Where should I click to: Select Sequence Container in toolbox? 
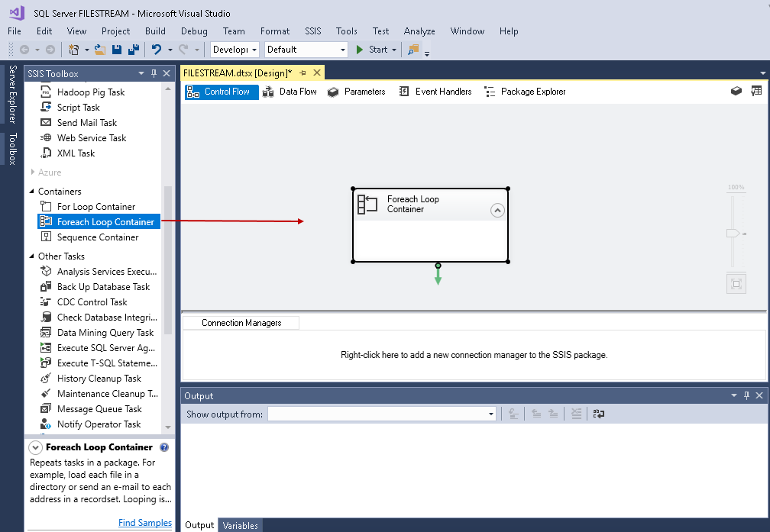click(98, 237)
